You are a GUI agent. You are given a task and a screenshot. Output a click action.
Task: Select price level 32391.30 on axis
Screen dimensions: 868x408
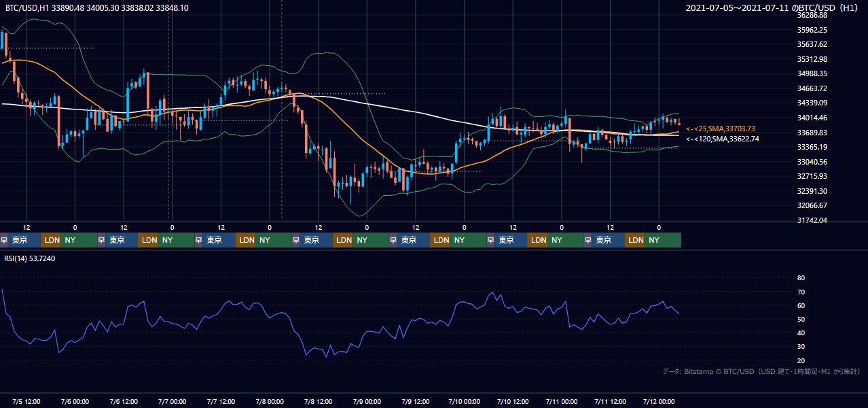coord(812,191)
